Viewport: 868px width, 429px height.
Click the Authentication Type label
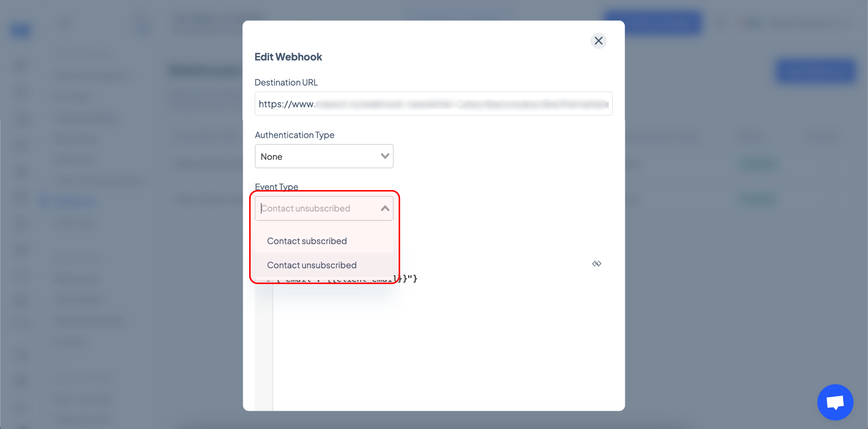coord(294,135)
